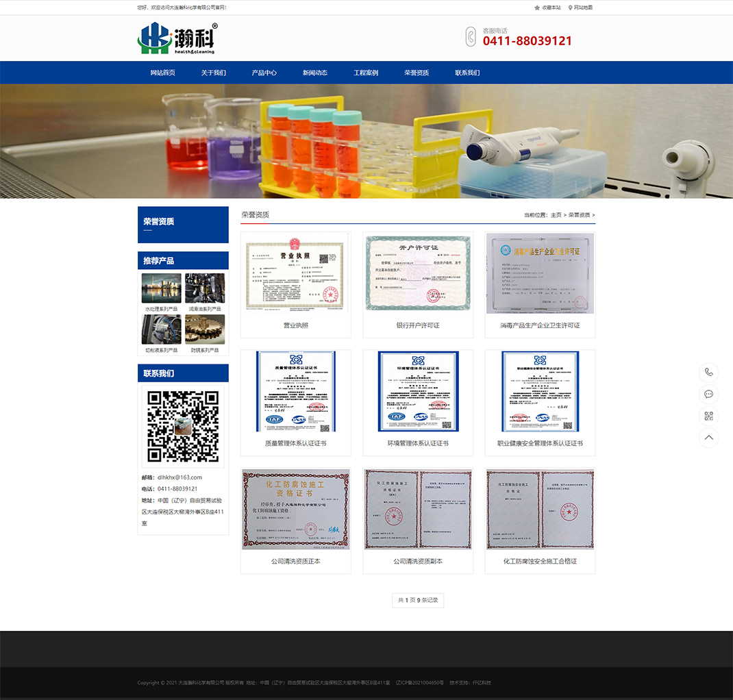Click the 银行开户许可证 title link
Viewport: 733px width, 700px height.
(418, 325)
